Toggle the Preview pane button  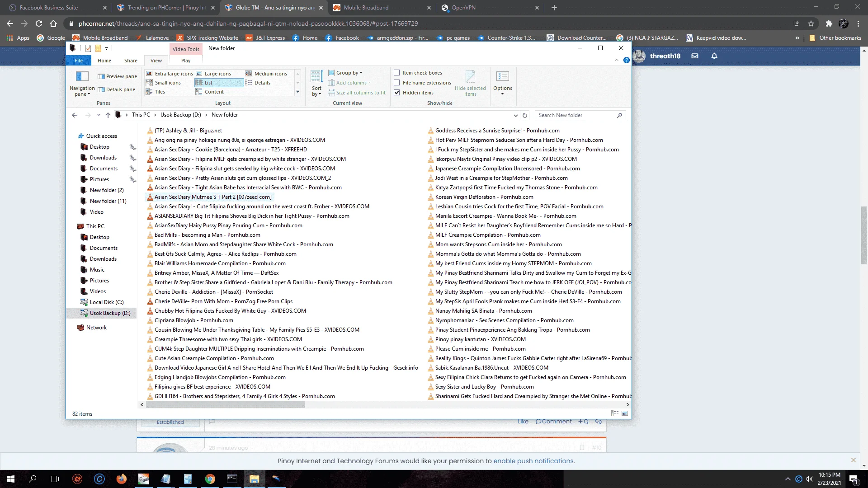[x=117, y=76]
